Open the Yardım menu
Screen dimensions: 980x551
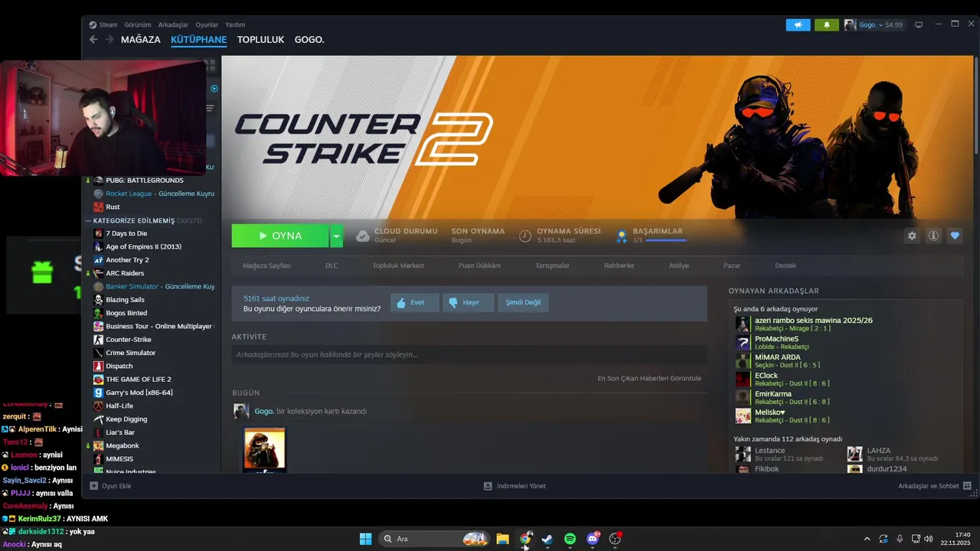(x=235, y=24)
